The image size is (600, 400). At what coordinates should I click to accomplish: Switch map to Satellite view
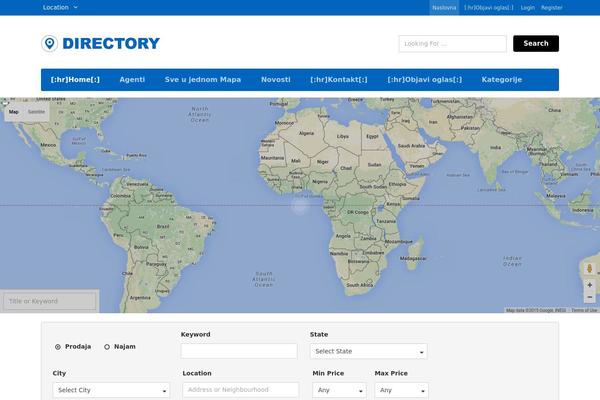(x=36, y=112)
